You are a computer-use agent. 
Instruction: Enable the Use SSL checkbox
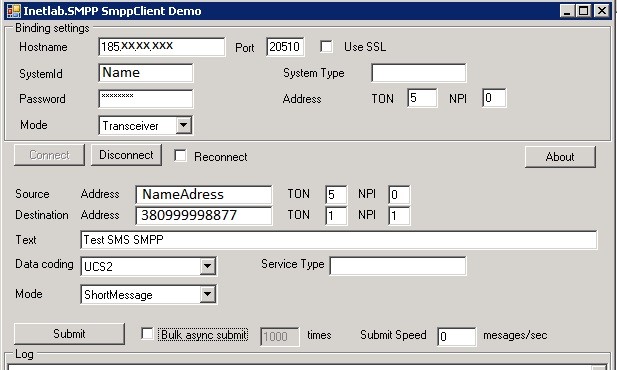326,46
